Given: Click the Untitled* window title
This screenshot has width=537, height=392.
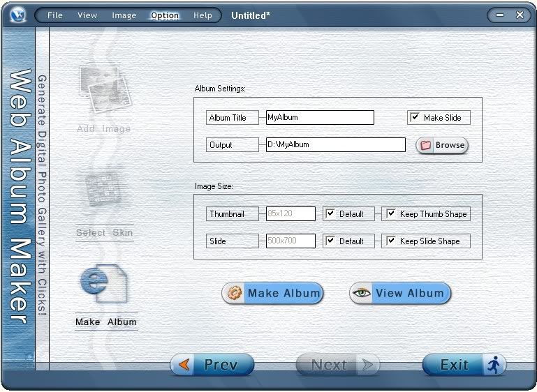Looking at the screenshot, I should [251, 15].
